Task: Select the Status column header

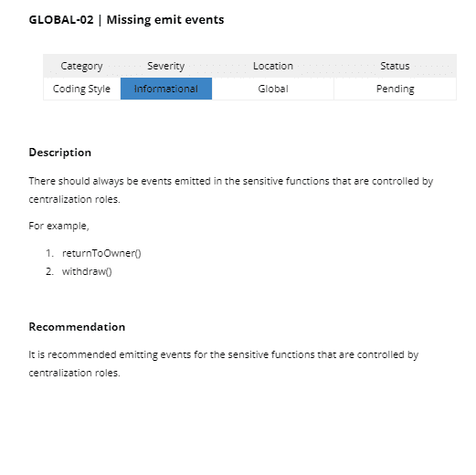Action: coord(395,66)
